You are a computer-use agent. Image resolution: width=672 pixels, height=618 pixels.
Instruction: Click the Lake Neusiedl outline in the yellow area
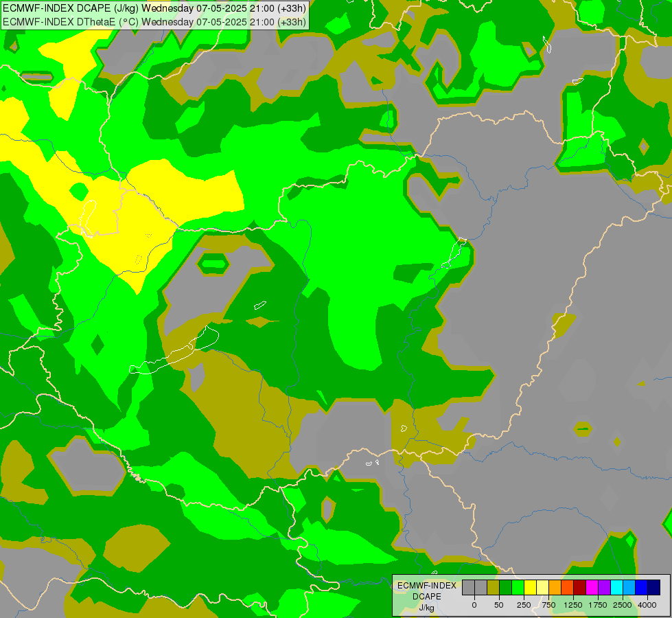[88, 218]
